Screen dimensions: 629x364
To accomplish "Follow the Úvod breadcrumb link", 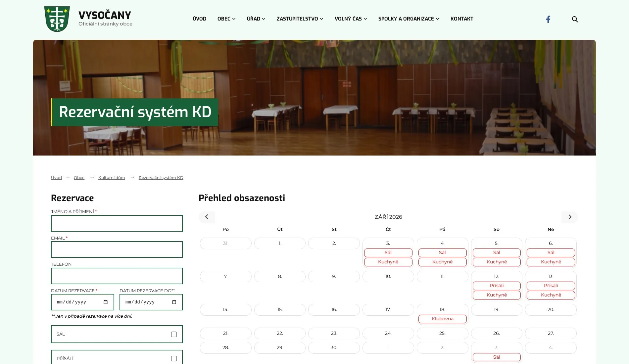I will point(56,178).
